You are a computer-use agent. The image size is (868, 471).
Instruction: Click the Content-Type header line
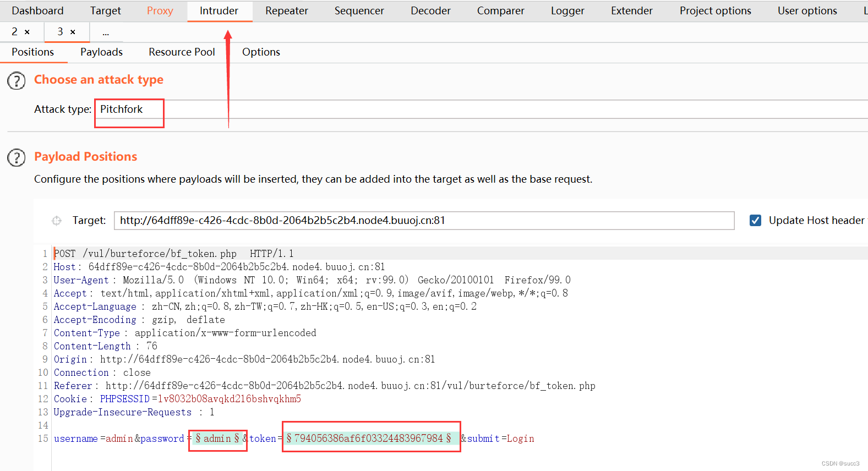tap(185, 333)
